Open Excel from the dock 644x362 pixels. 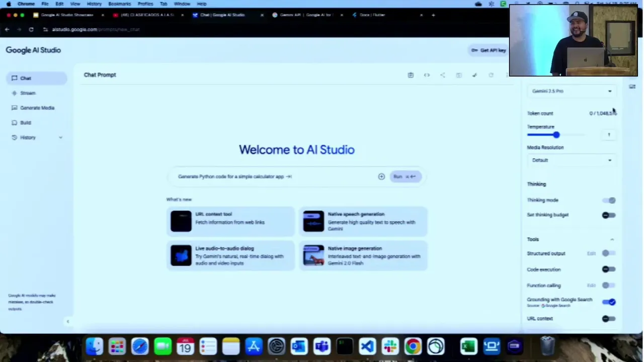(x=468, y=346)
